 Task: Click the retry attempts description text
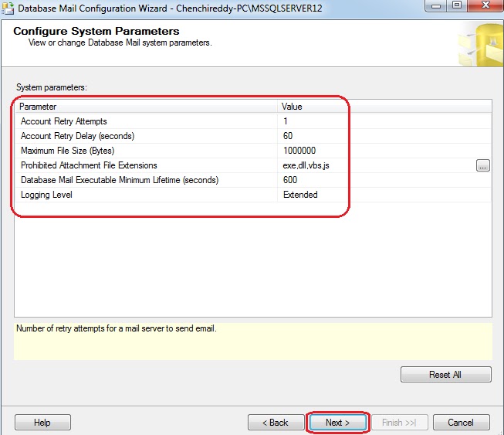click(x=117, y=328)
